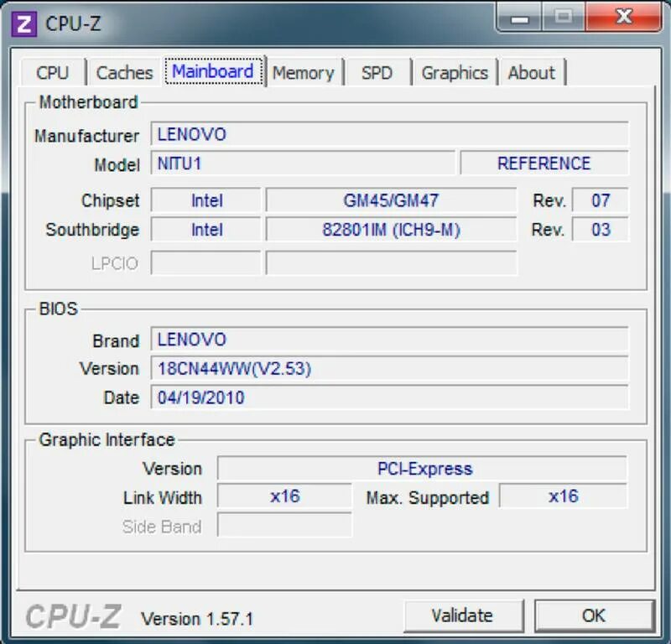Click the REFERENCE model revision field
This screenshot has width=671, height=644.
(544, 164)
